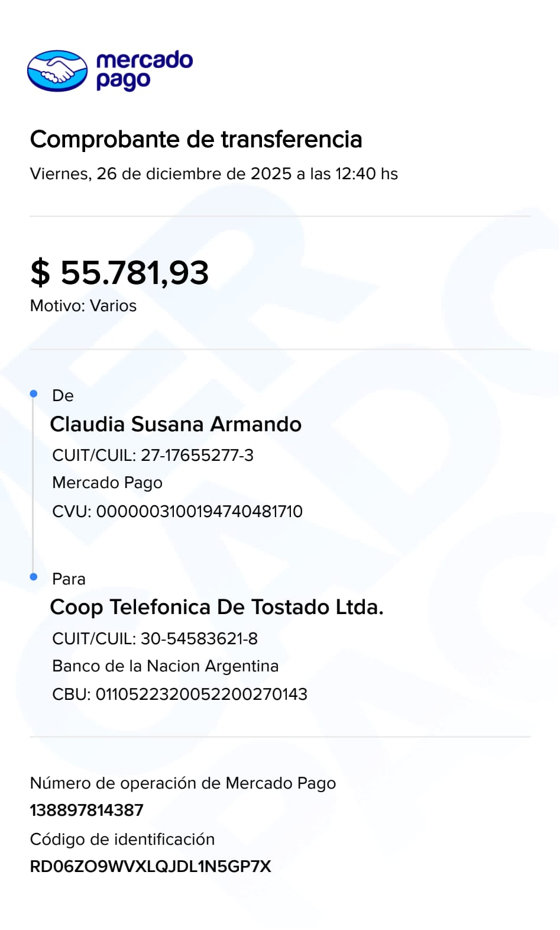
Task: Click sender name Claudia Susana Armando
Action: click(x=176, y=424)
